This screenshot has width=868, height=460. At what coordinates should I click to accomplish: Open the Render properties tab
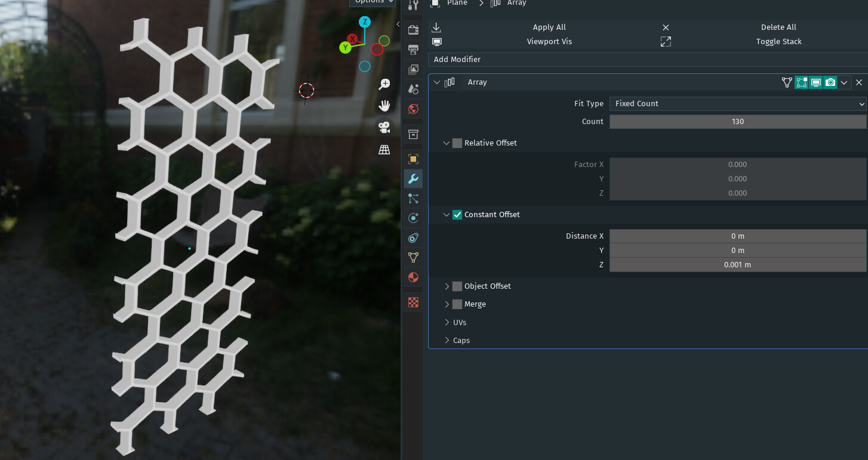[x=413, y=30]
